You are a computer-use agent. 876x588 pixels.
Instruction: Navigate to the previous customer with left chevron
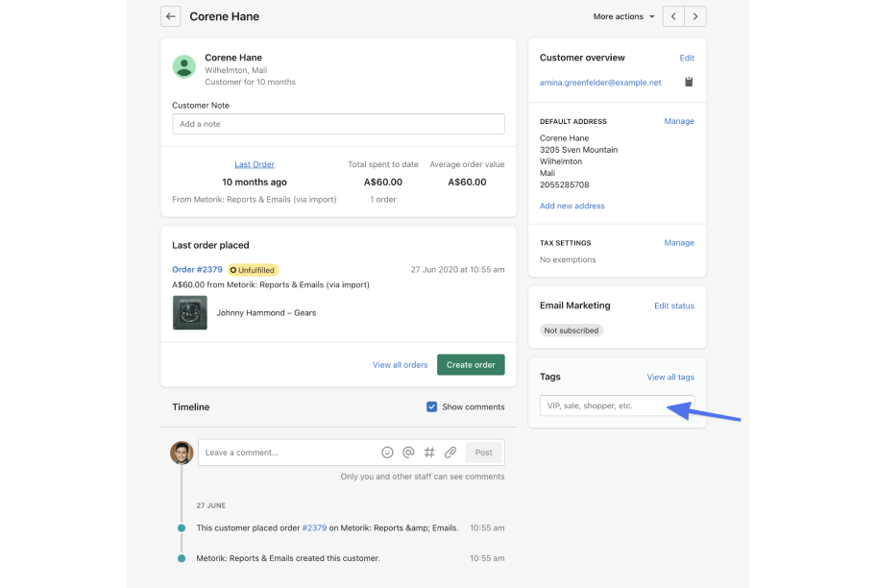(x=673, y=16)
